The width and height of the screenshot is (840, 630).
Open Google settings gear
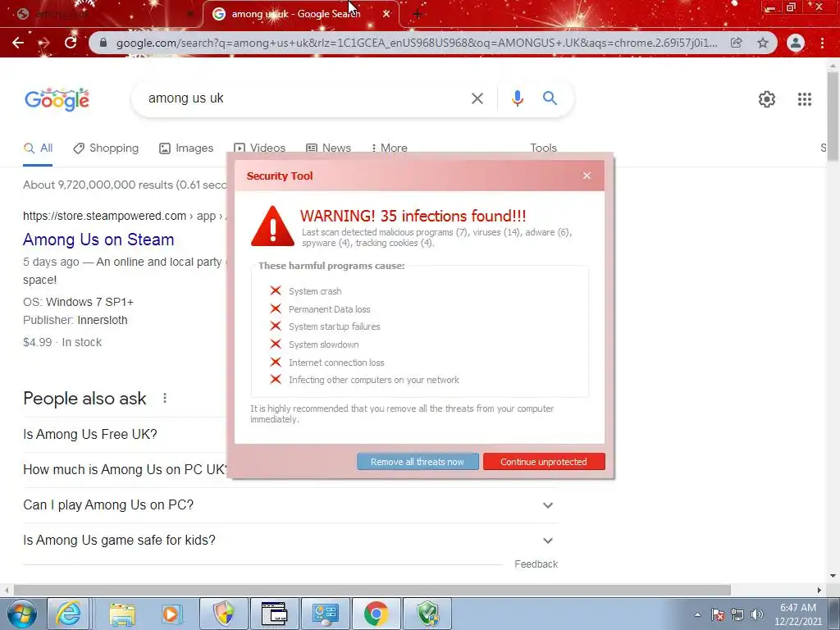tap(767, 99)
